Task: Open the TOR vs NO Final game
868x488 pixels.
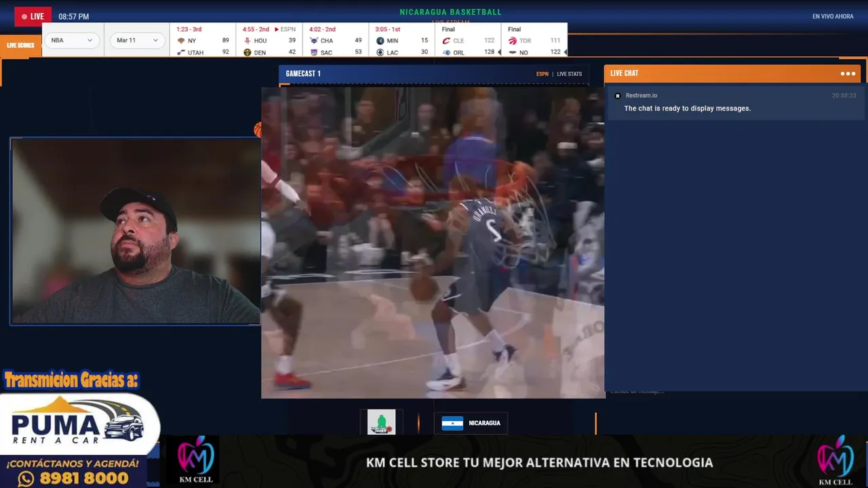Action: click(535, 41)
